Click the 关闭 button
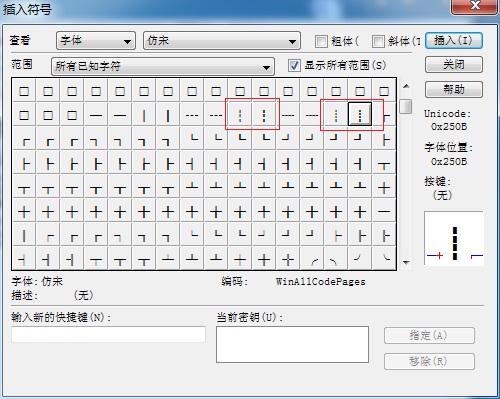Screen dimensions: 500x399 click(454, 64)
